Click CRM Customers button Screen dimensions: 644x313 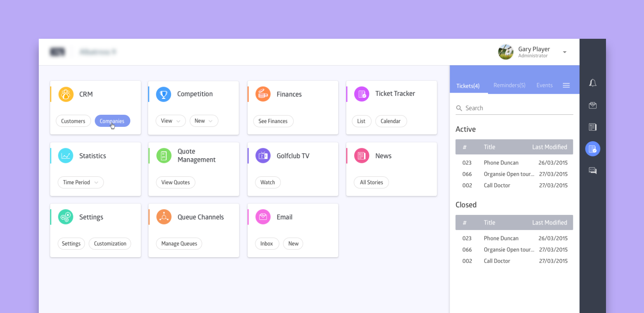[x=73, y=121]
